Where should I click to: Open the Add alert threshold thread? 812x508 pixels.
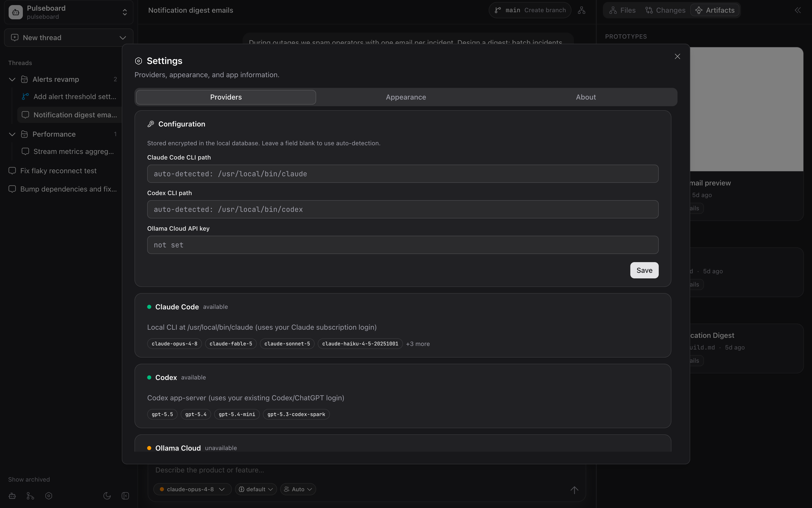[75, 97]
